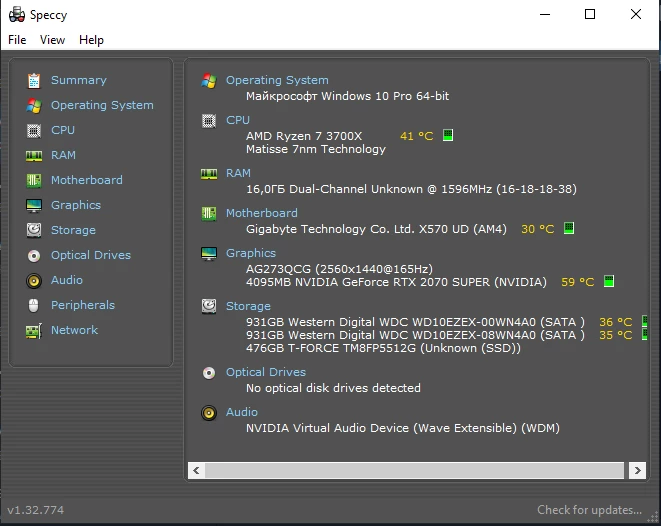
Task: Click the AG273QCG monitor line
Action: 339,269
